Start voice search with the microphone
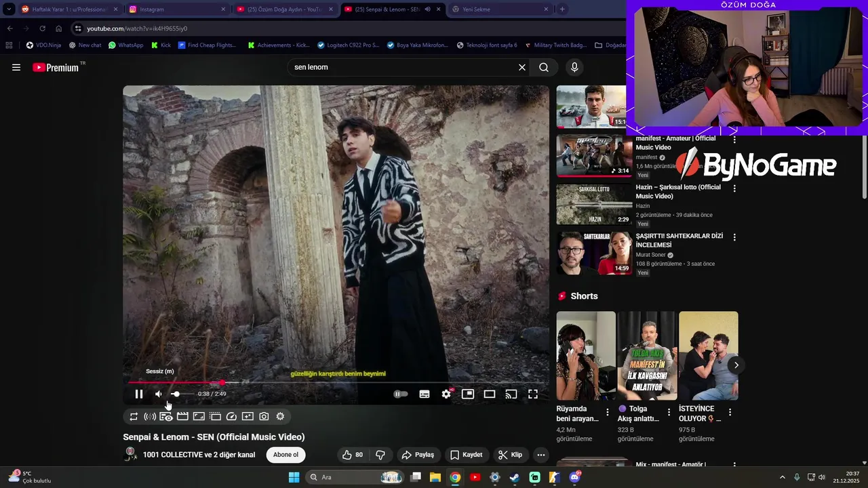 click(574, 67)
